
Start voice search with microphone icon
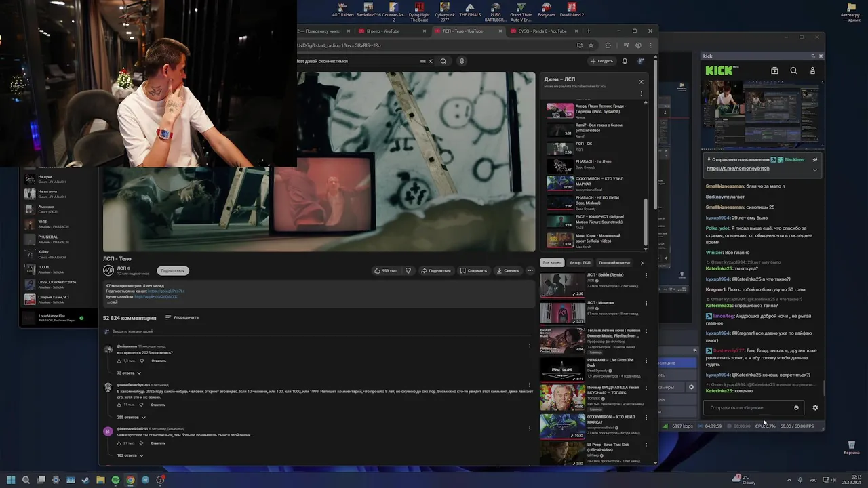[462, 61]
